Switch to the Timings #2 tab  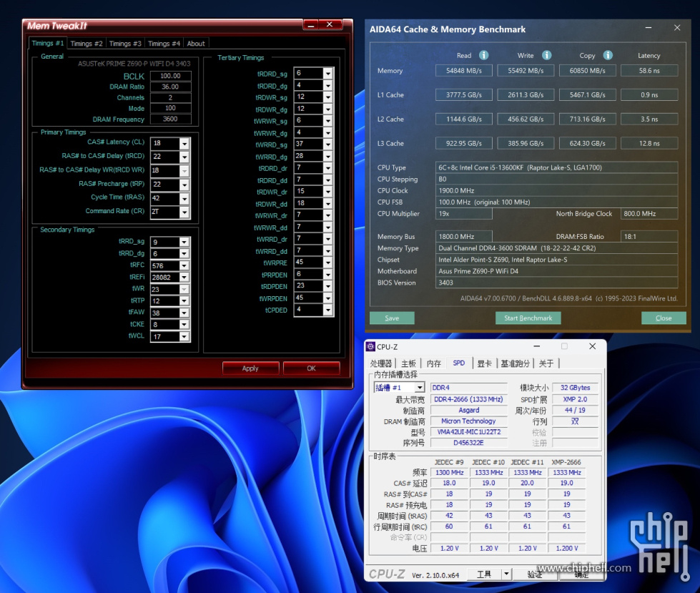tap(87, 44)
